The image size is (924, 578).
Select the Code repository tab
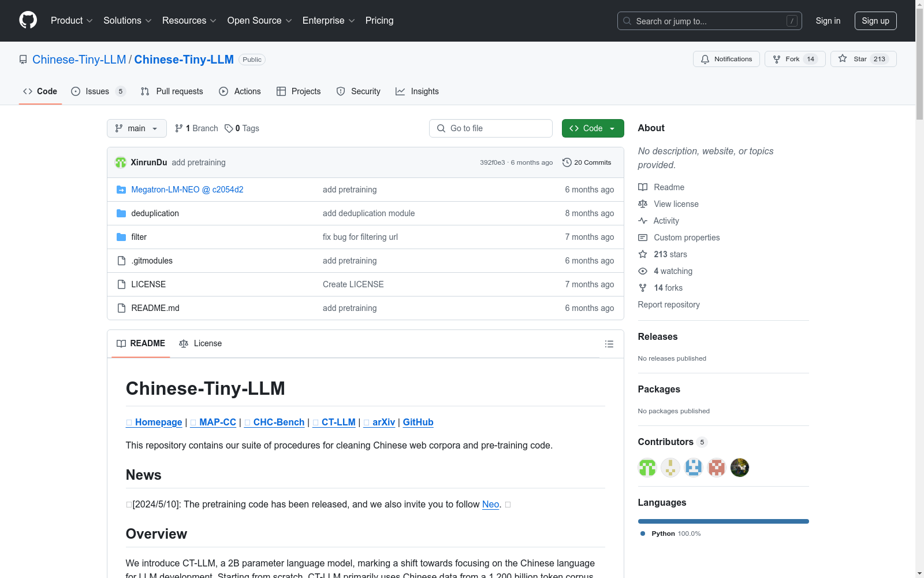coord(40,91)
